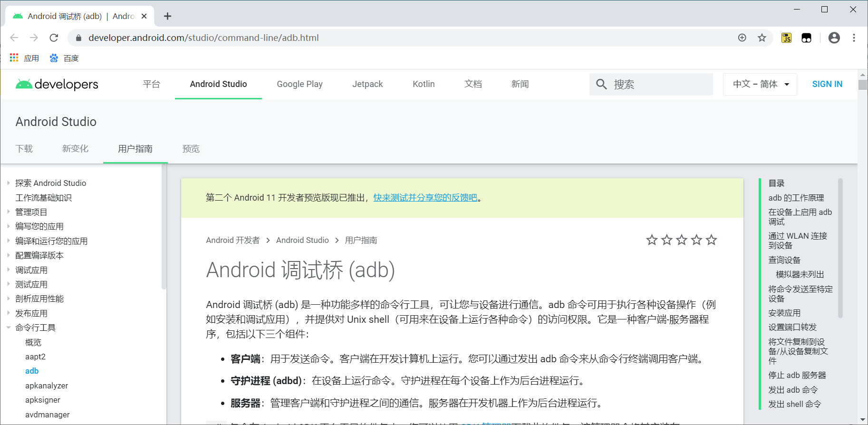Image resolution: width=868 pixels, height=425 pixels.
Task: Close the Android 调试桥 tab
Action: 144,16
